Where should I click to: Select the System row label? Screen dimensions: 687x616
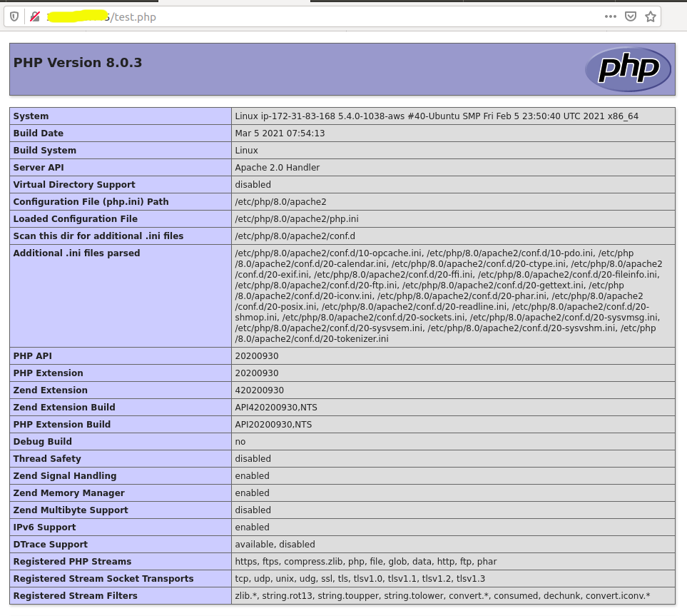[31, 116]
